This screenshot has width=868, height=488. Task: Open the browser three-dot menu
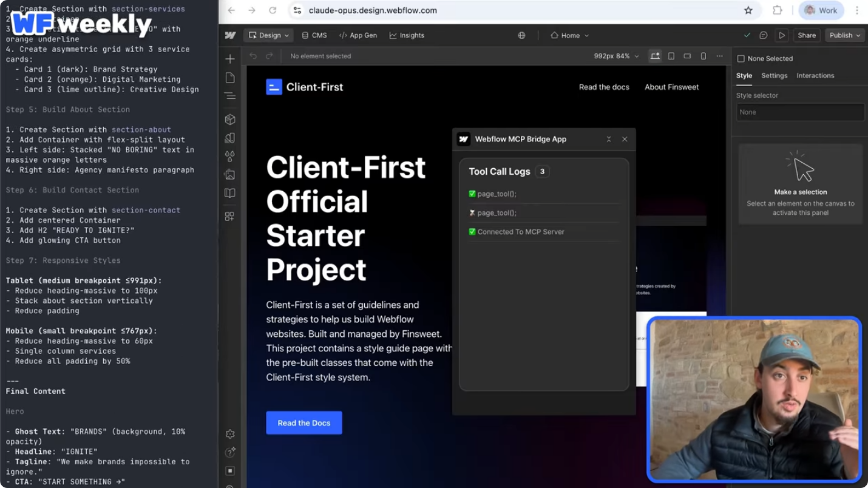(x=857, y=10)
